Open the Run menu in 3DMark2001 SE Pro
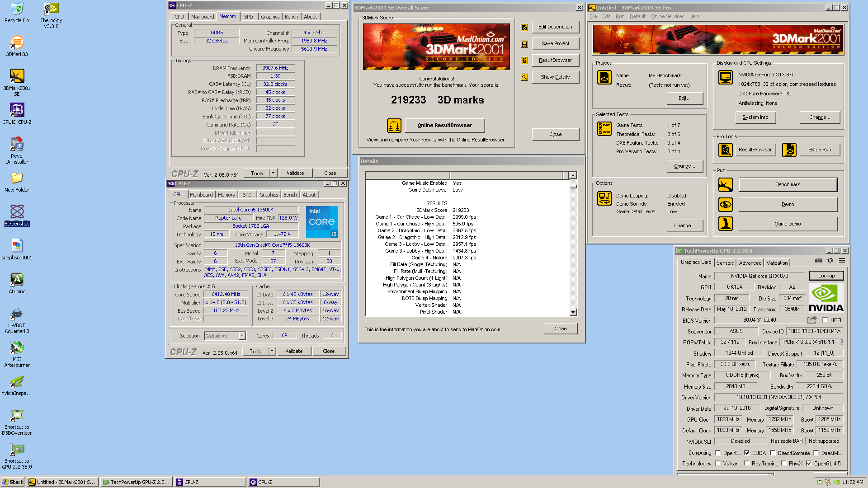 tap(620, 16)
